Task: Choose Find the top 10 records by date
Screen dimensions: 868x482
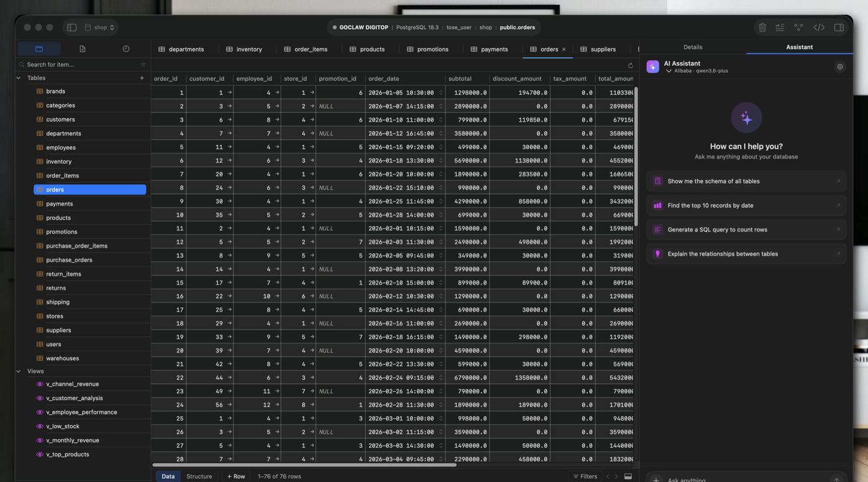Action: 746,205
